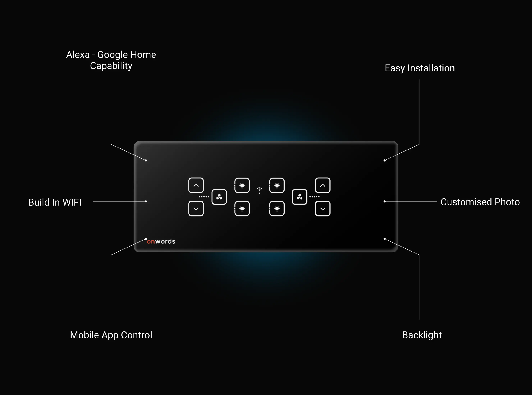Toggle the down arrow dimmer button left
This screenshot has height=395, width=532.
point(196,209)
